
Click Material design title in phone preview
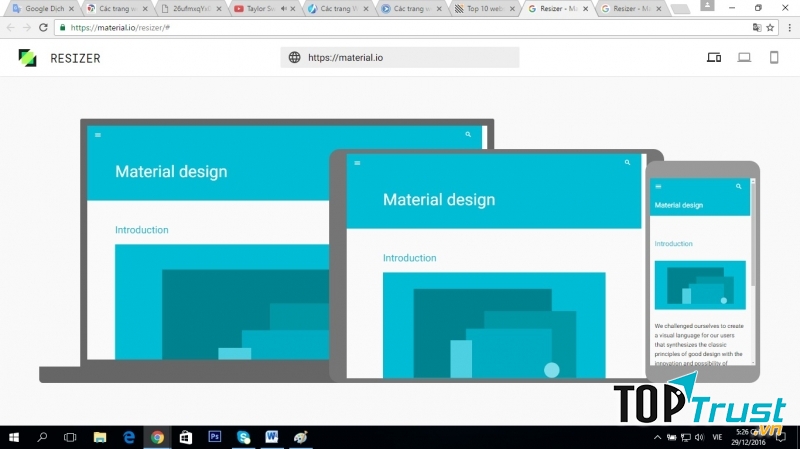tap(679, 205)
